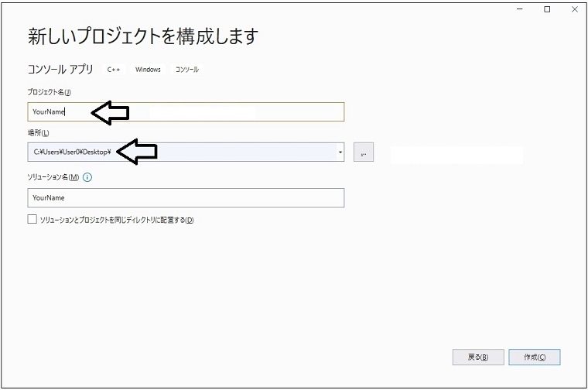Click the 場所(L) field label
This screenshot has width=588, height=390.
click(38, 133)
